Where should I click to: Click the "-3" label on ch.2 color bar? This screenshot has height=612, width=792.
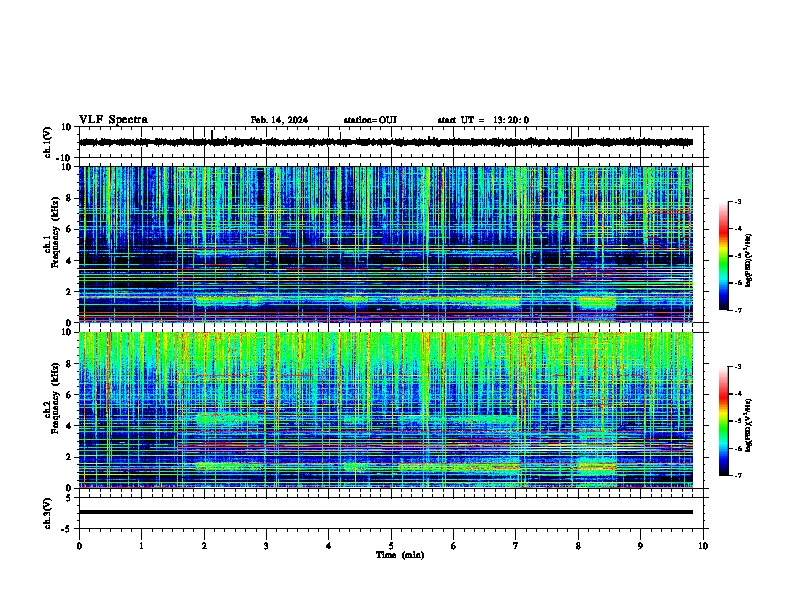tap(737, 367)
